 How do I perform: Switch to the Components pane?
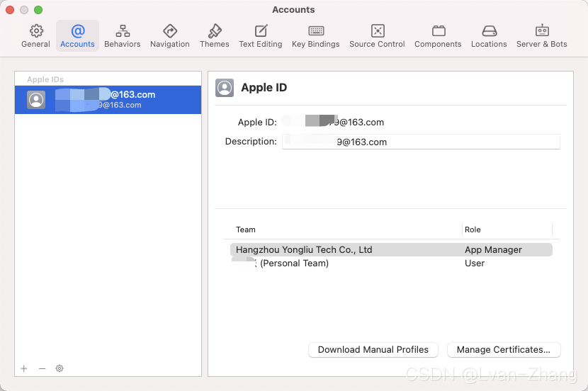(x=438, y=36)
